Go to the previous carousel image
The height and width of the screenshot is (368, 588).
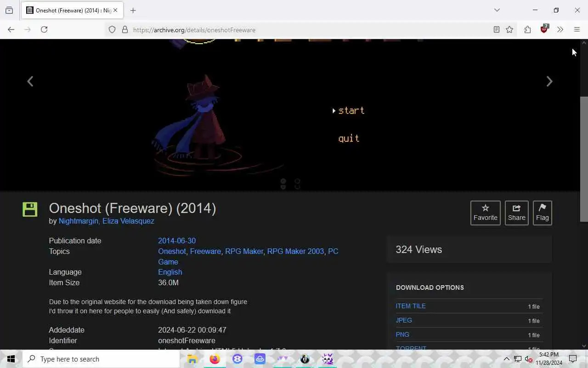pos(30,81)
